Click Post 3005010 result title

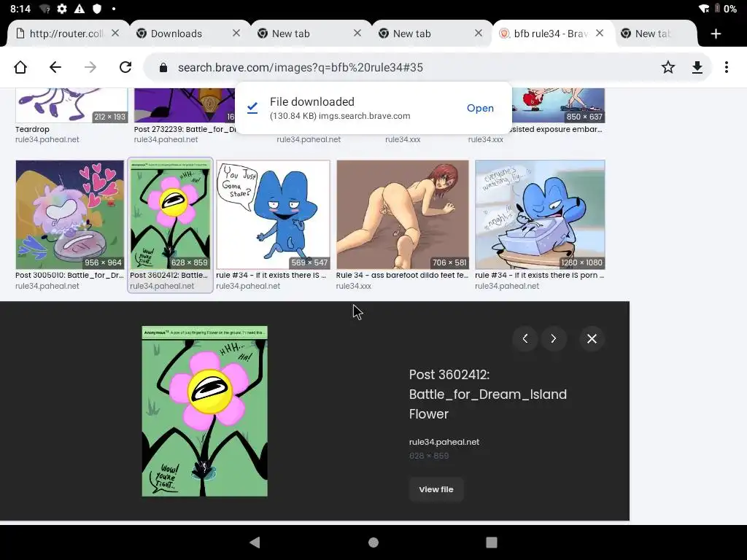click(x=69, y=275)
